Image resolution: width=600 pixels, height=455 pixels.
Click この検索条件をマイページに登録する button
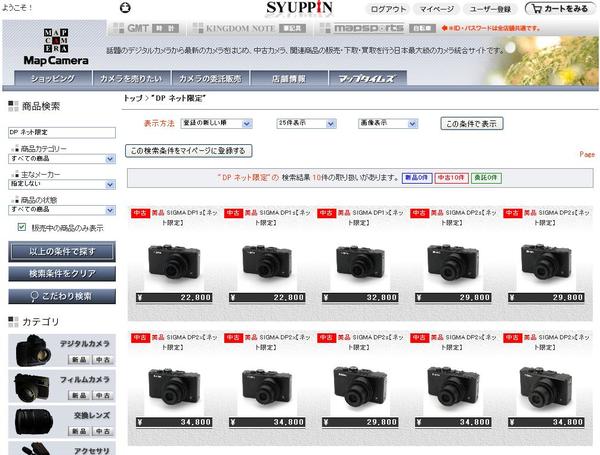[188, 151]
